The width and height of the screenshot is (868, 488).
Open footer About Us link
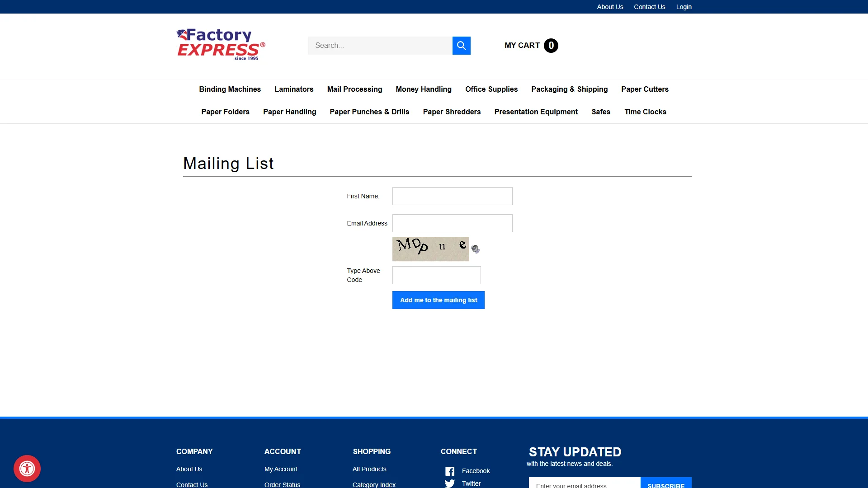coord(189,469)
